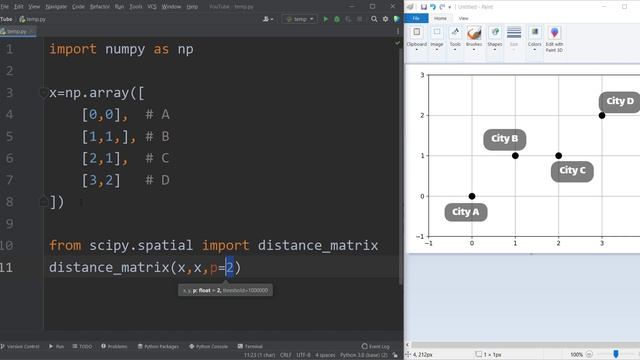This screenshot has width=640, height=360.
Task: Start the debugger with the bug icon
Action: [x=337, y=19]
